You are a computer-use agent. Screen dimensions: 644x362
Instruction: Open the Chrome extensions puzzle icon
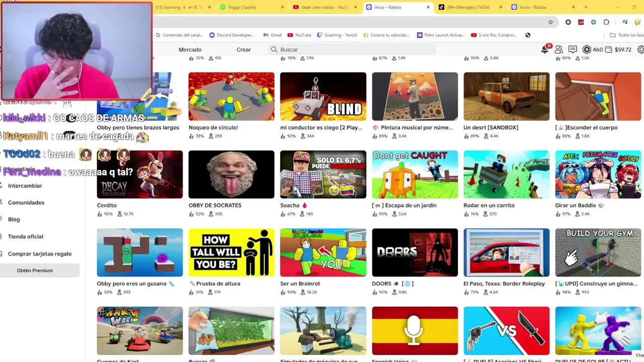point(606,22)
